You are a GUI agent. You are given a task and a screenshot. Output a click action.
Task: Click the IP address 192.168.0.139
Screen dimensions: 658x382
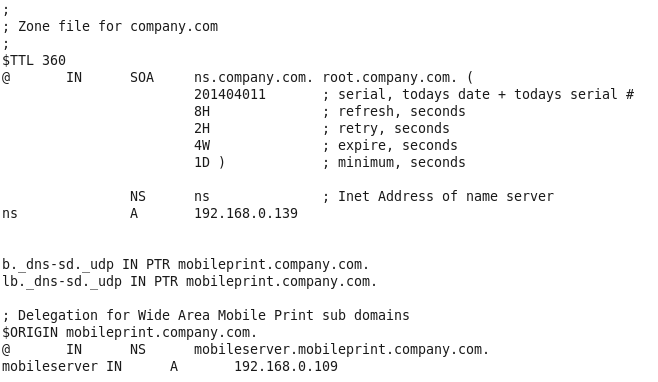point(246,214)
